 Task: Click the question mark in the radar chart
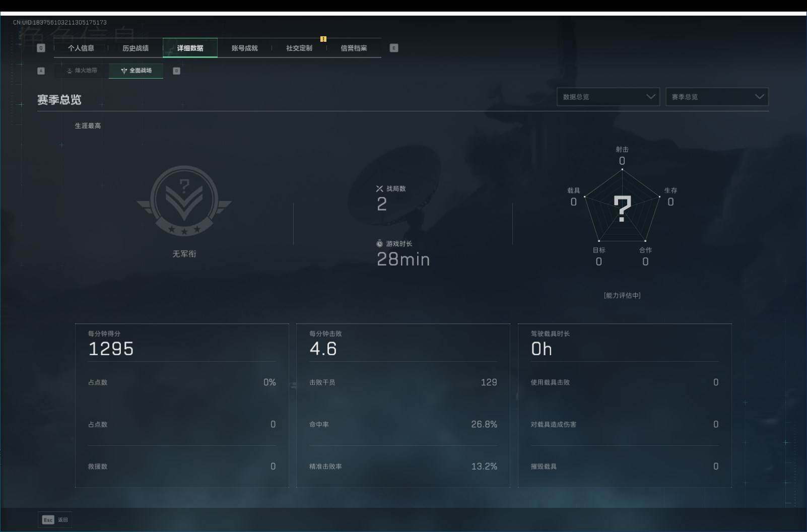coord(623,209)
